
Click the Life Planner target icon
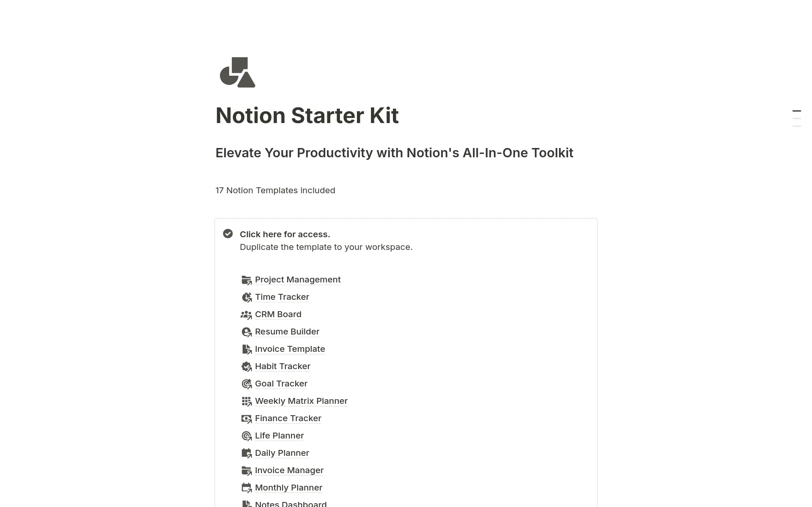pos(247,436)
